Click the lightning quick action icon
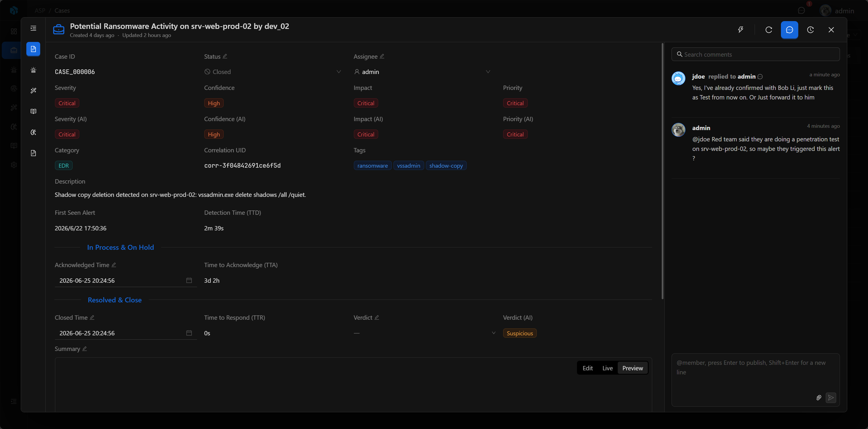Screen dimensions: 868x429 coord(741,30)
